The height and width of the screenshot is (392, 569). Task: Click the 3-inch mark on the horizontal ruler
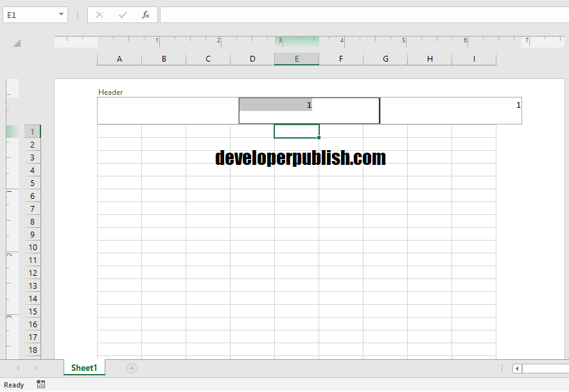click(279, 40)
